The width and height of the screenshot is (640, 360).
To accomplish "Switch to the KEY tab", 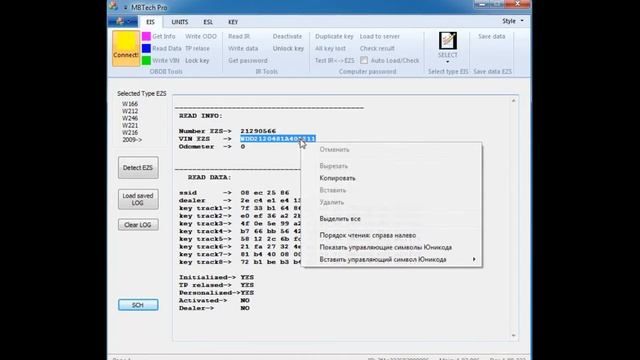I will (233, 22).
